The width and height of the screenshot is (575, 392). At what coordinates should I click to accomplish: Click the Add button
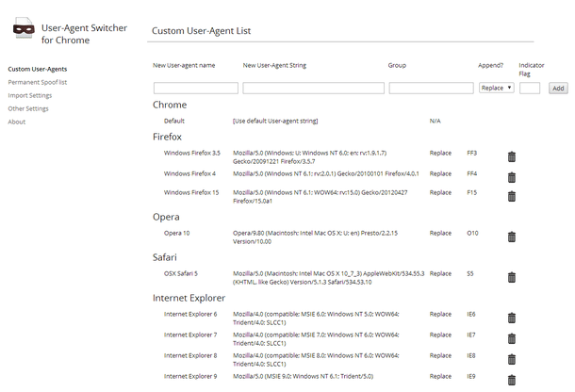(558, 88)
